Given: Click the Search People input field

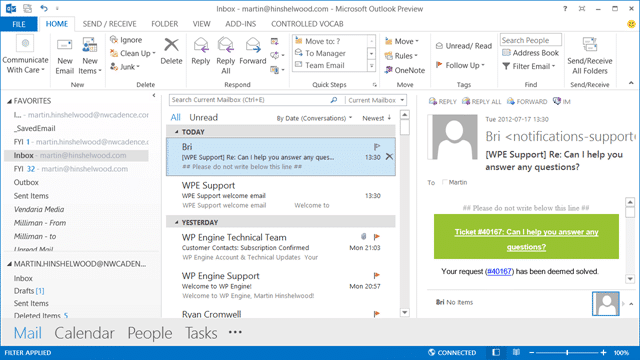Looking at the screenshot, I should pos(531,40).
